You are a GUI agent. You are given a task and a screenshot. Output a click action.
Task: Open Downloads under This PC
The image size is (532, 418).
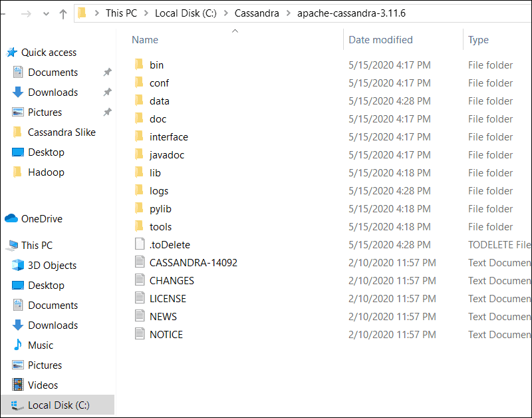[53, 325]
